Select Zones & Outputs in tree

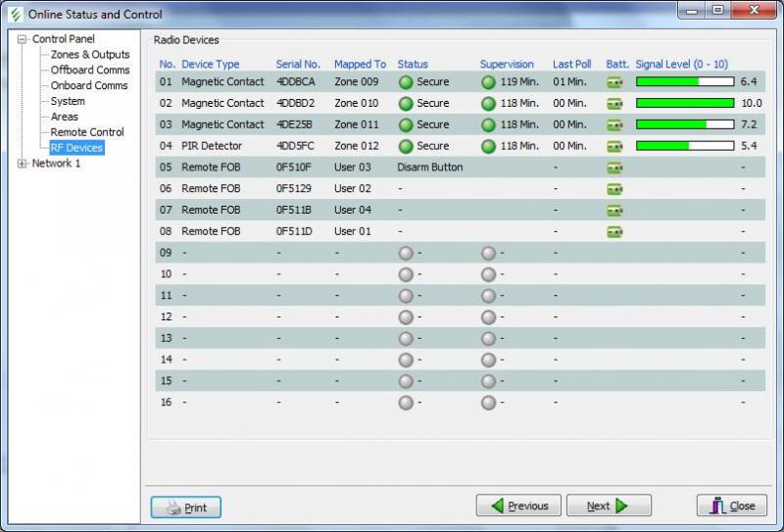click(x=90, y=55)
